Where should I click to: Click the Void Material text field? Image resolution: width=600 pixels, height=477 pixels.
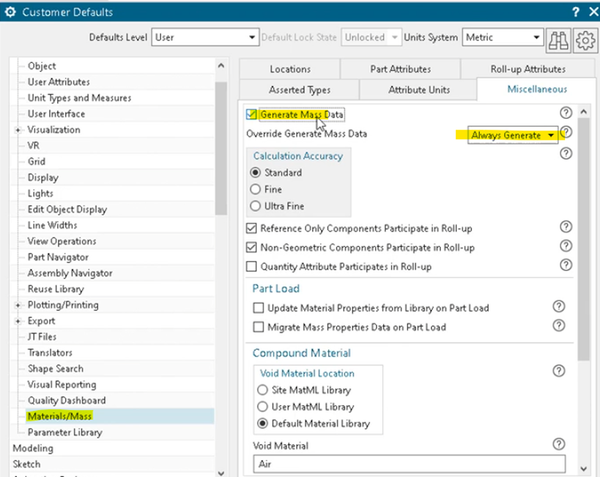click(406, 464)
